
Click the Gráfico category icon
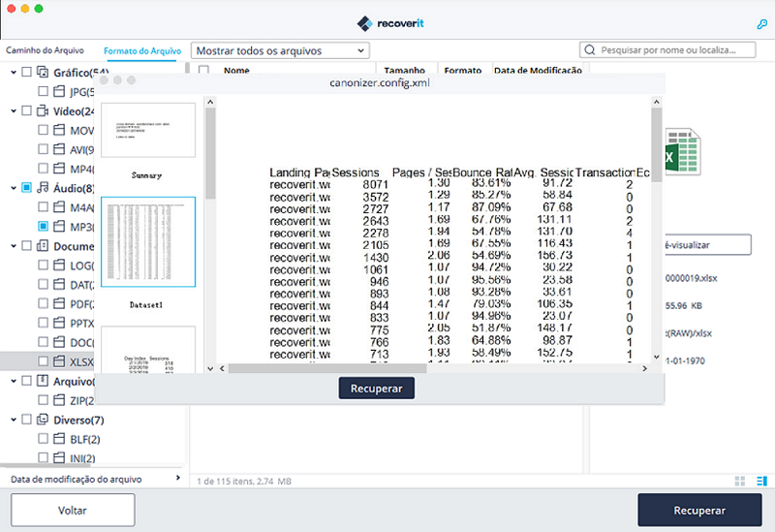pos(43,72)
